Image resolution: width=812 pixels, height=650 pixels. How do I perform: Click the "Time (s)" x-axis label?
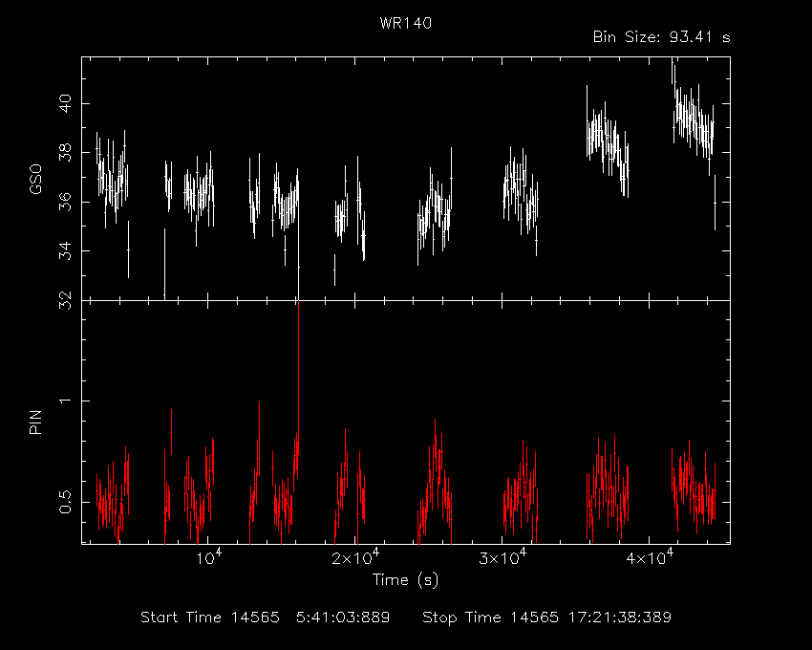pyautogui.click(x=405, y=579)
